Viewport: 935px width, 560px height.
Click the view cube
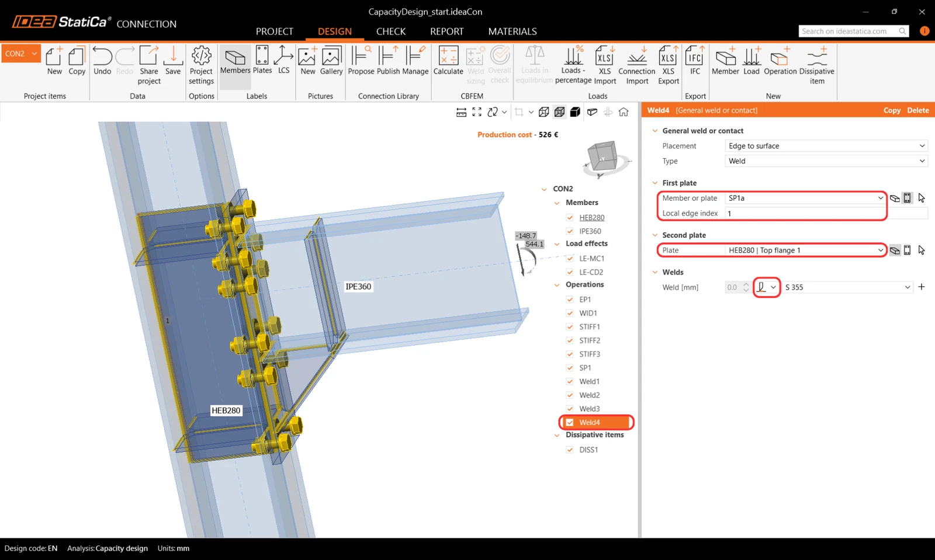click(x=604, y=158)
